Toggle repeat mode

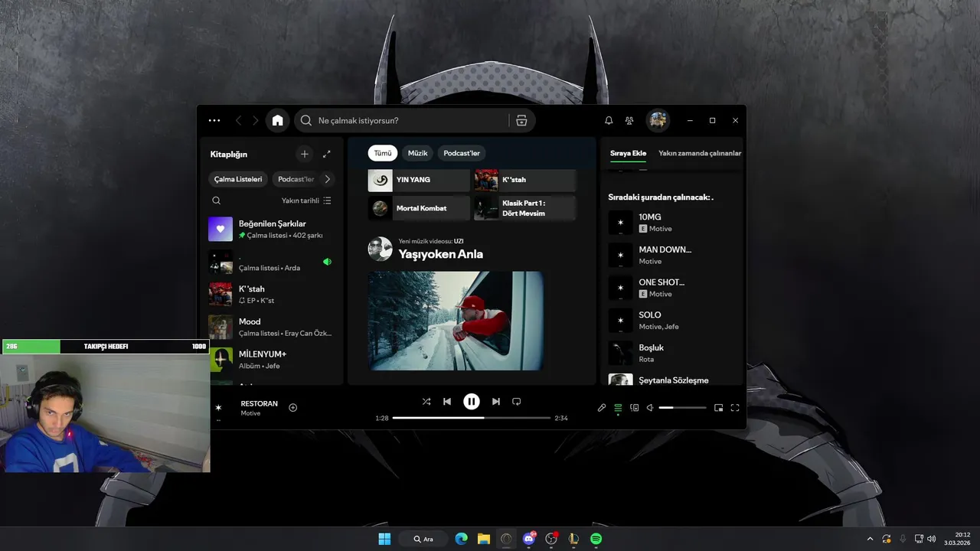(x=517, y=401)
